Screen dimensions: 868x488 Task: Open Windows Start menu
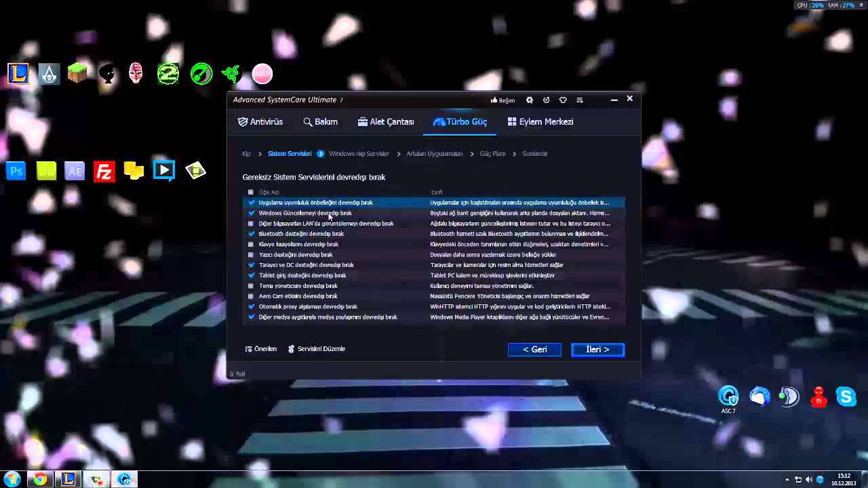click(12, 479)
